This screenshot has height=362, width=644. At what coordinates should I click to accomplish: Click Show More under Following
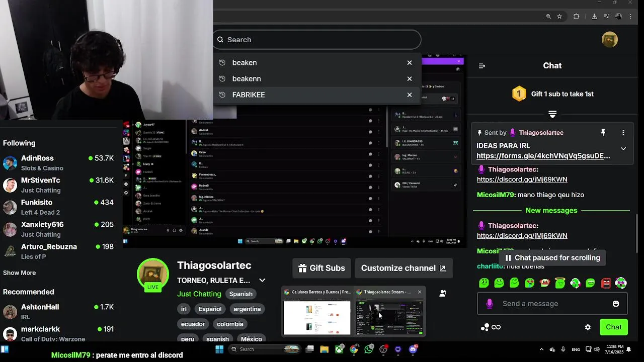(x=19, y=273)
